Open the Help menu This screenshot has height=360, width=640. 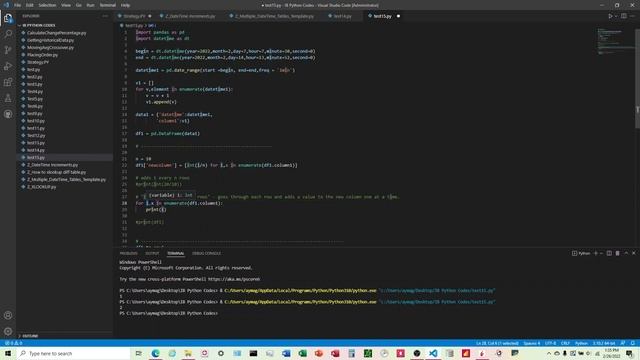pos(125,5)
